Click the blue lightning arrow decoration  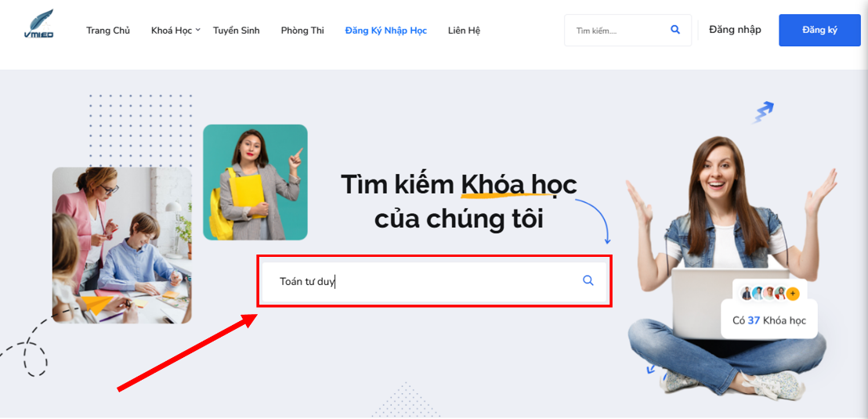coord(762,112)
